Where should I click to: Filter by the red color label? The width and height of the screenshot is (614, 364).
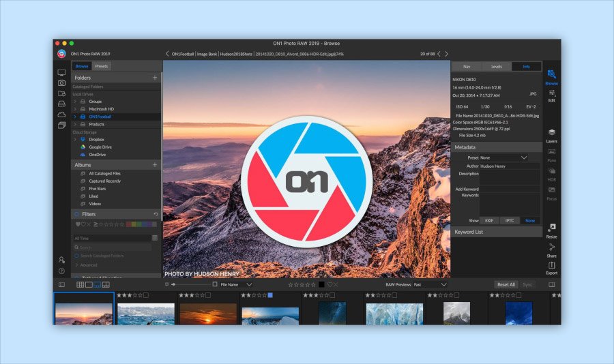[x=128, y=224]
